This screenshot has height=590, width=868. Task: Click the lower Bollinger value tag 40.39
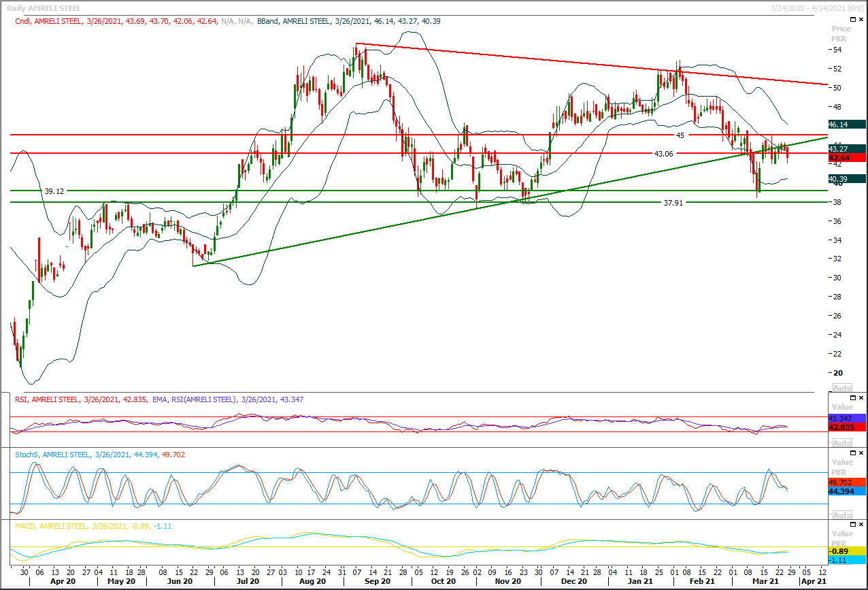click(x=848, y=179)
